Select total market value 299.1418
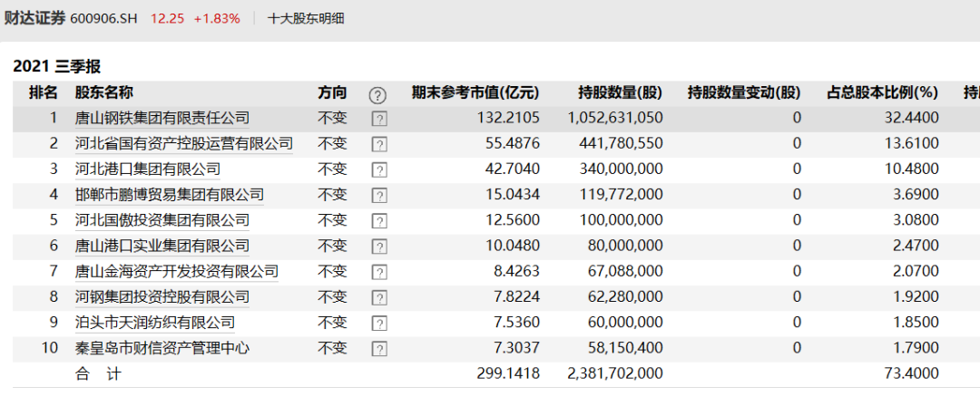 [506, 373]
